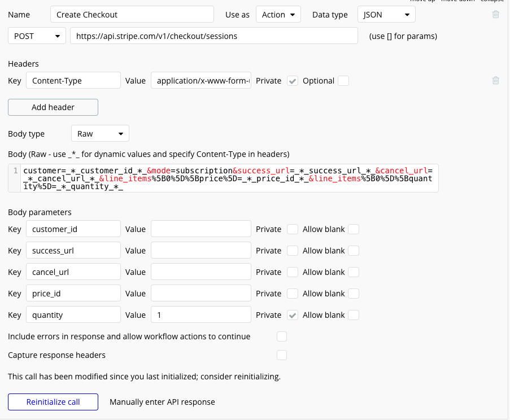The image size is (510, 420).
Task: Click the Add header button
Action: pos(53,107)
